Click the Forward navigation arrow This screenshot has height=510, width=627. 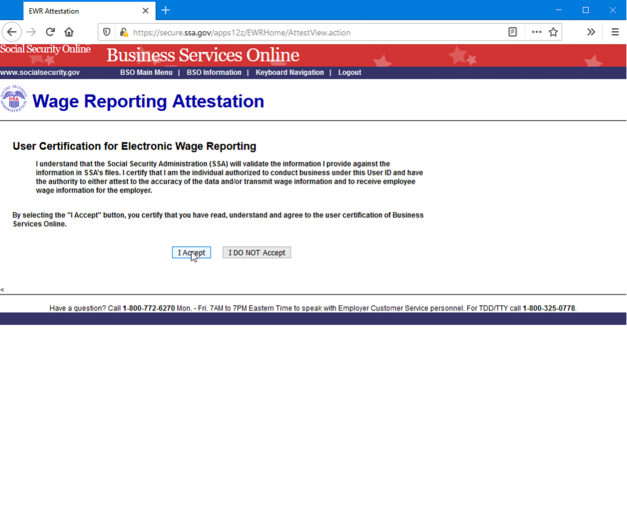31,32
